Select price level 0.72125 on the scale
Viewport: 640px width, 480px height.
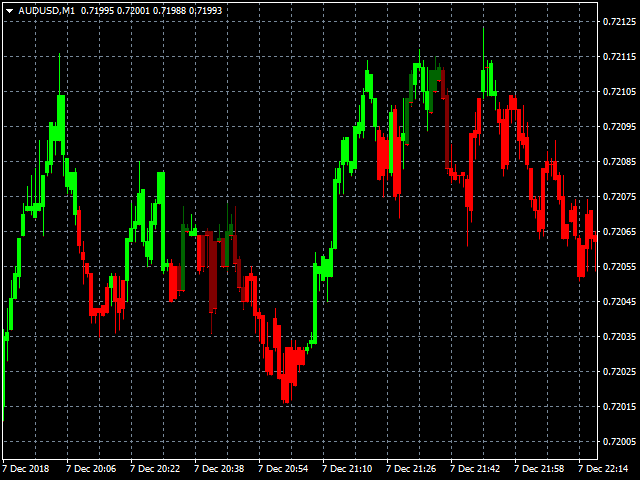619,22
